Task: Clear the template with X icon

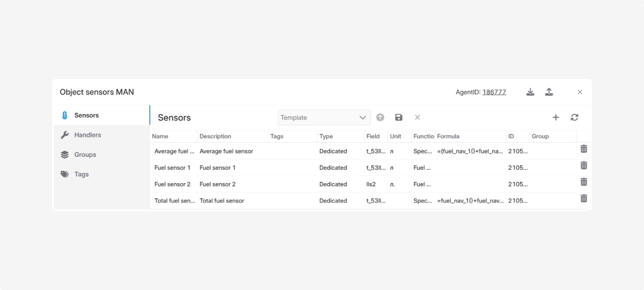Action: 418,117
